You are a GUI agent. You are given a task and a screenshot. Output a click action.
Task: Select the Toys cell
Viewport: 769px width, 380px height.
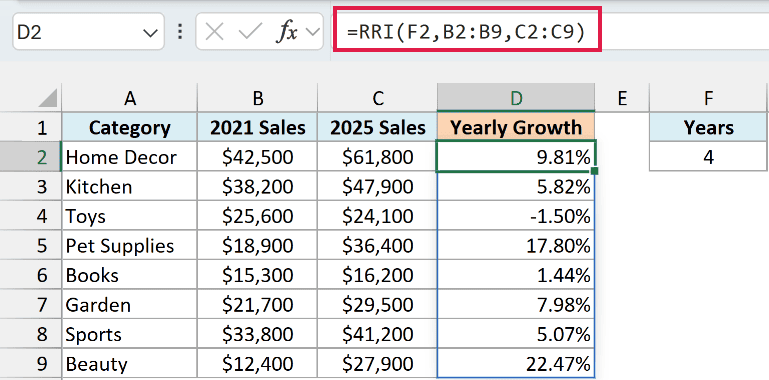tap(129, 216)
